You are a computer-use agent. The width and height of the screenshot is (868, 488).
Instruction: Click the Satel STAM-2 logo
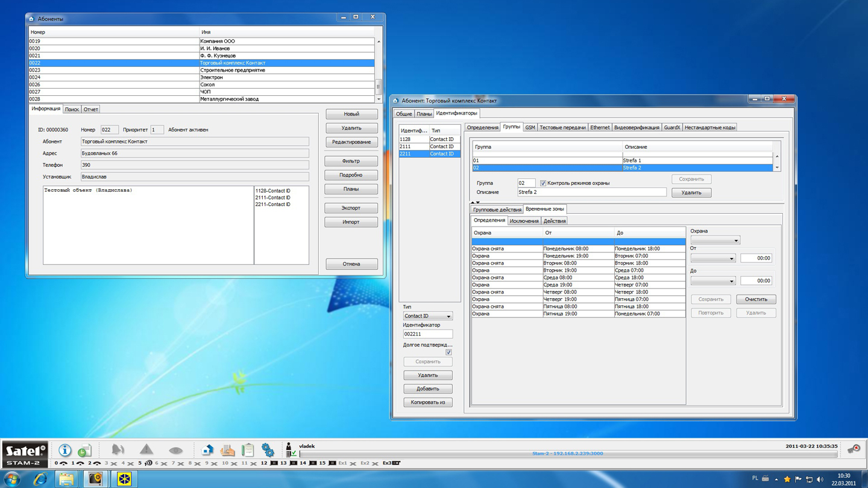point(24,454)
